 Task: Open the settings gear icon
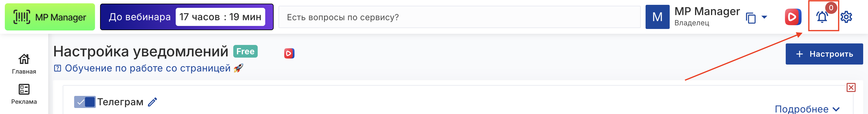pos(846,17)
